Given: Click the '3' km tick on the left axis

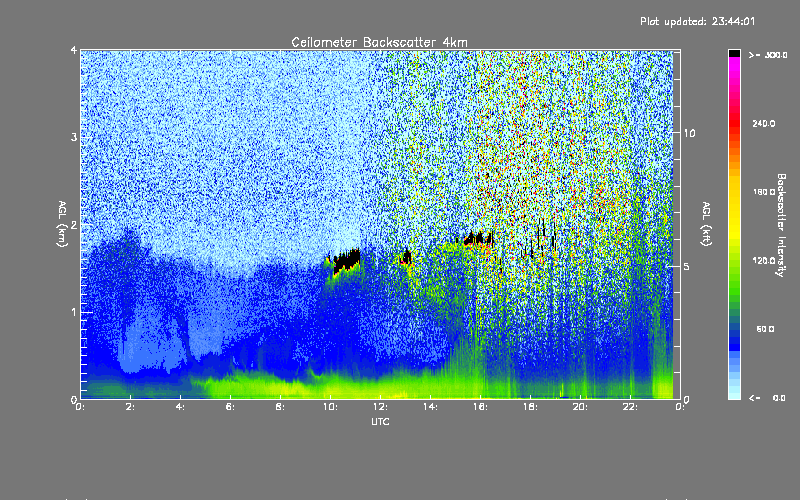Looking at the screenshot, I should [x=74, y=137].
